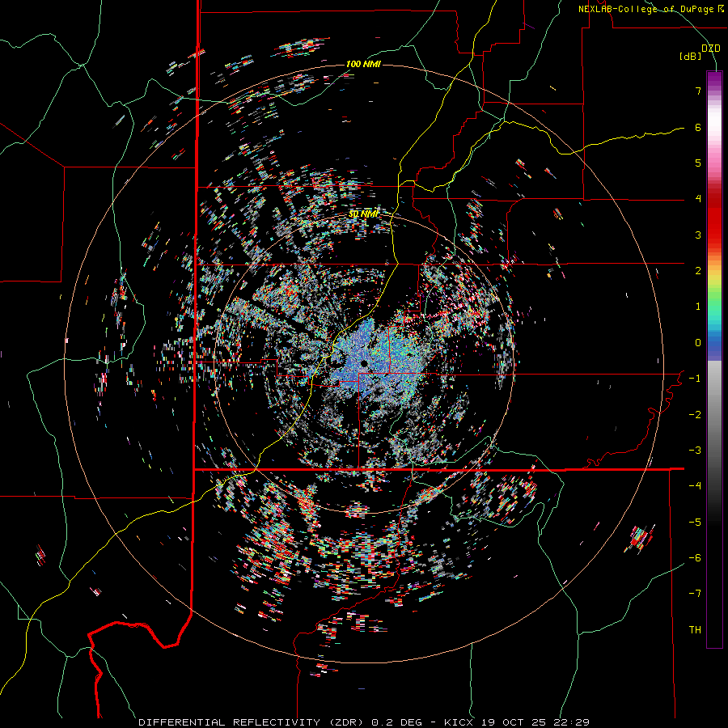Click the DIFFERENTIAL REFLECTIVITY (ZDR) caption

[252, 722]
